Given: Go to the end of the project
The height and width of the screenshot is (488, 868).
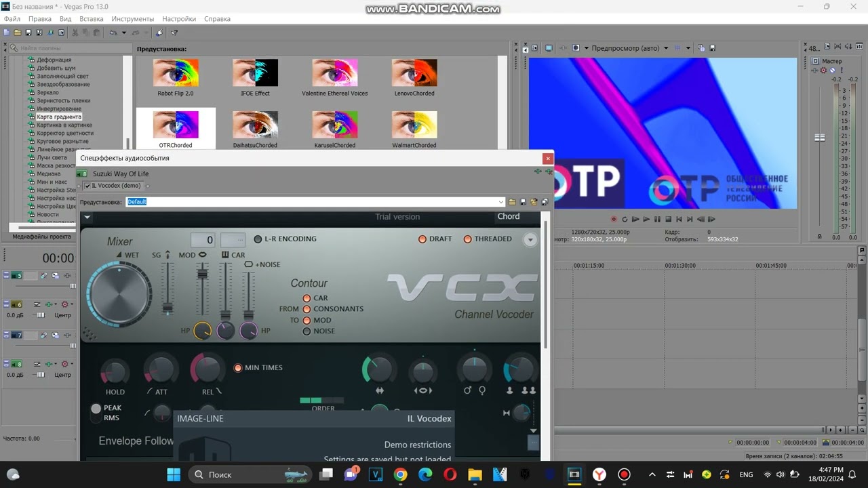Looking at the screenshot, I should (x=690, y=219).
